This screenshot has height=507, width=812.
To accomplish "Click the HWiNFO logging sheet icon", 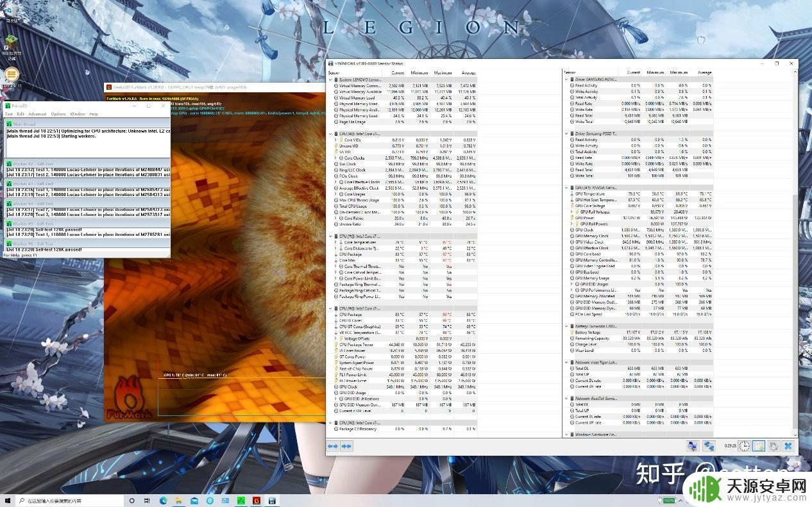I will [759, 446].
